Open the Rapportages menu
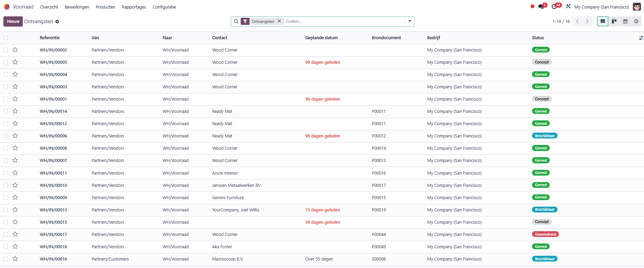 (134, 7)
